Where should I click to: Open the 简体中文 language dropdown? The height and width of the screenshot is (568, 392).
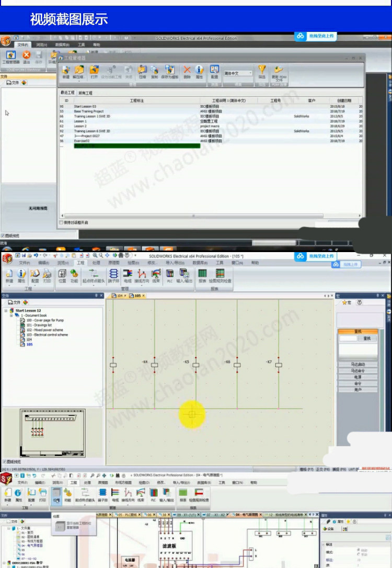pyautogui.click(x=238, y=73)
